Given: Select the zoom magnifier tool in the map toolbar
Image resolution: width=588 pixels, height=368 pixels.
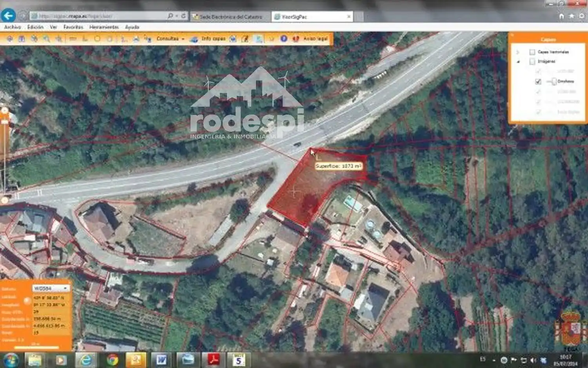Looking at the screenshot, I should tap(46, 39).
